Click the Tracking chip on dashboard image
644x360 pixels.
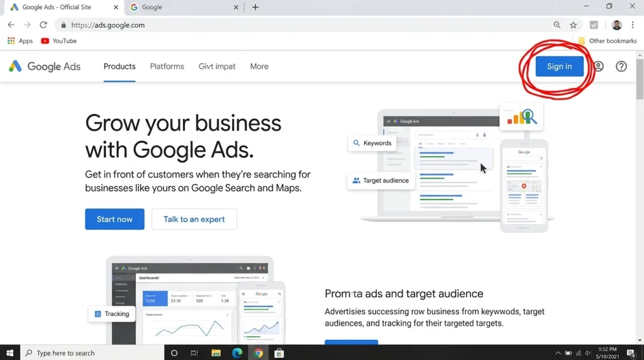click(x=112, y=313)
